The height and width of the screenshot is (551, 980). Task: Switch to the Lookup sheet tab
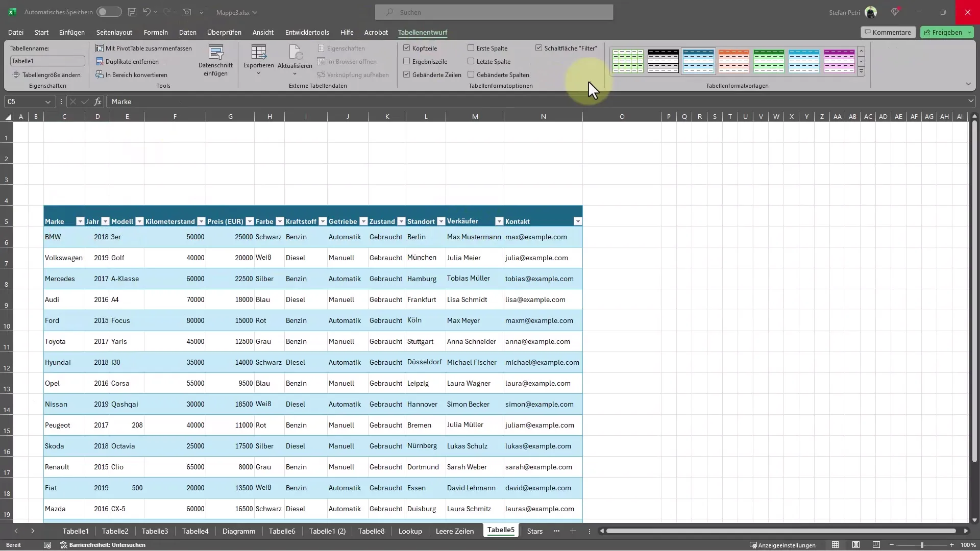coord(410,532)
